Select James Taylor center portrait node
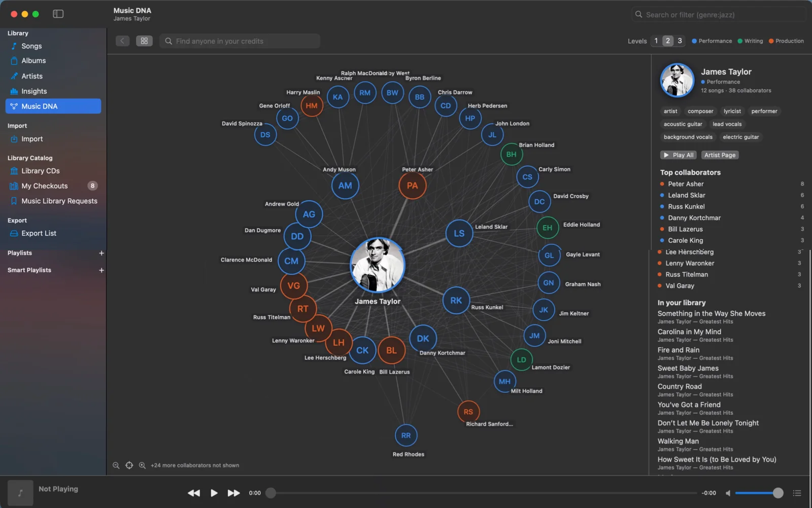Image resolution: width=812 pixels, height=508 pixels. pos(378,265)
